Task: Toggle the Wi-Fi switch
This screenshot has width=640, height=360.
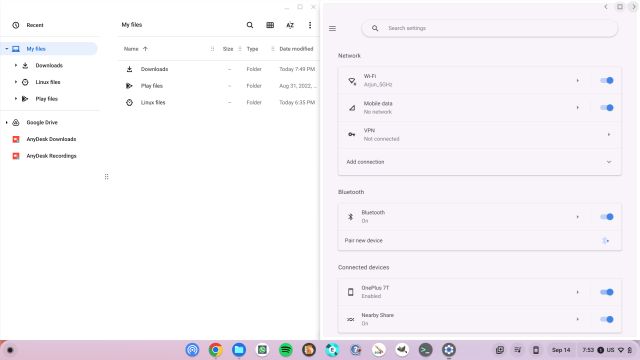Action: point(607,80)
